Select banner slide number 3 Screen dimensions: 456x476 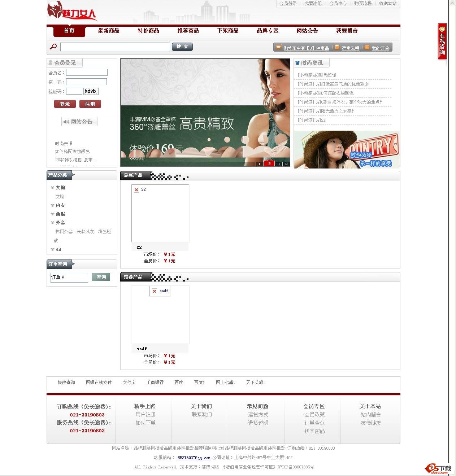[x=278, y=164]
